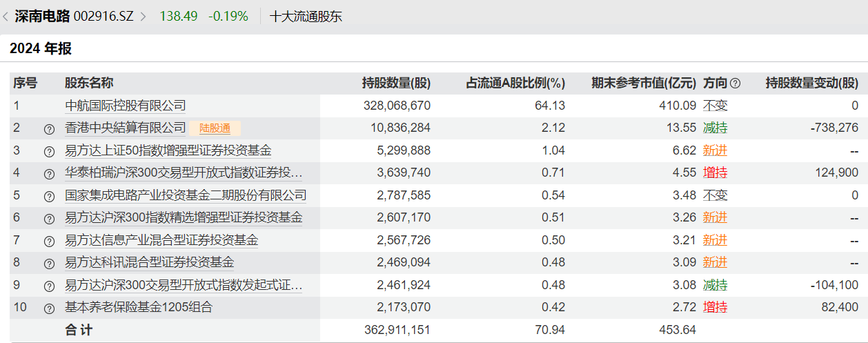Image resolution: width=868 pixels, height=343 pixels.
Task: Click the 十大流通股东 page title
Action: click(x=306, y=16)
